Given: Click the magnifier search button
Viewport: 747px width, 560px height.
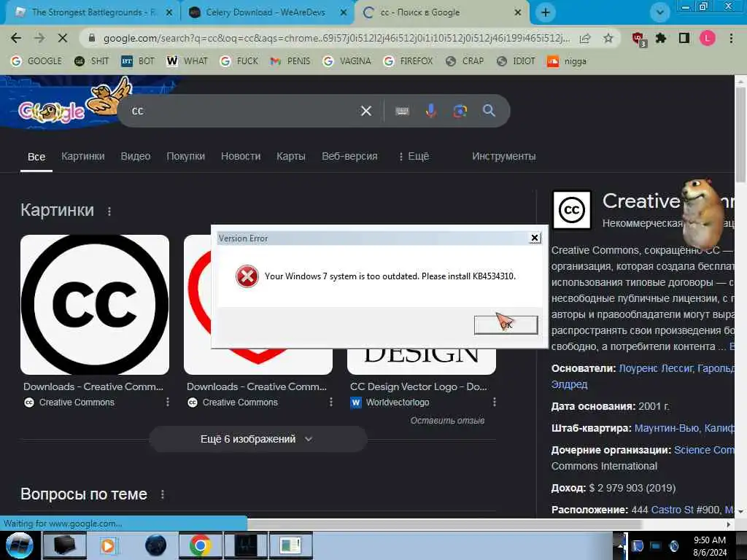Looking at the screenshot, I should tap(489, 111).
